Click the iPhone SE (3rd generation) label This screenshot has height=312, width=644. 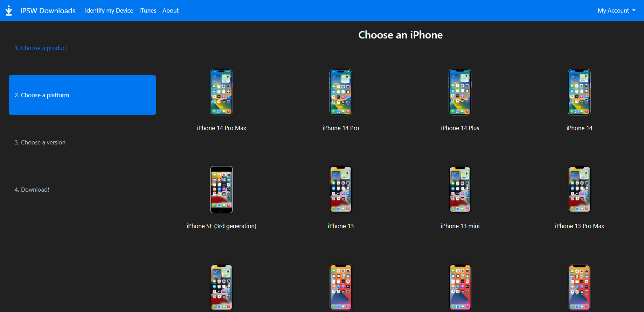point(221,226)
